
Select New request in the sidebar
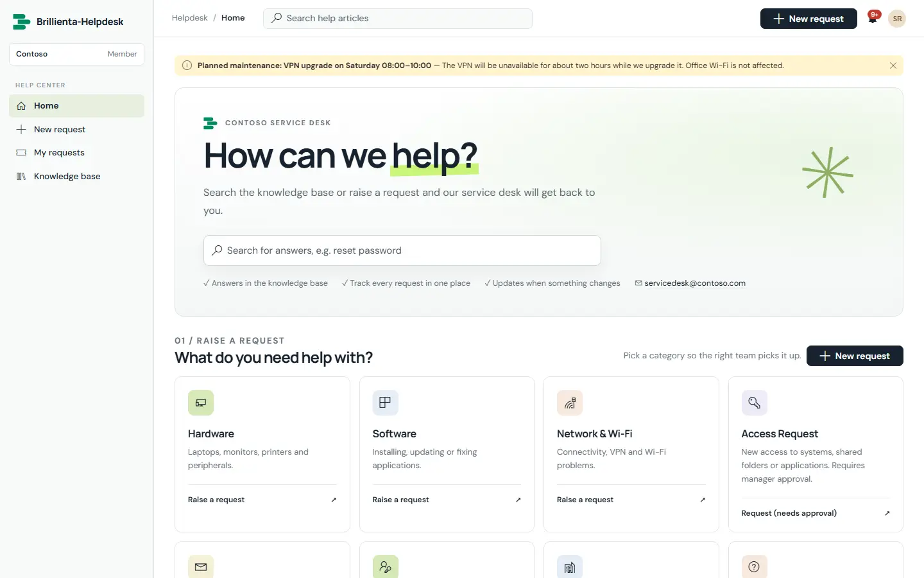coord(76,129)
